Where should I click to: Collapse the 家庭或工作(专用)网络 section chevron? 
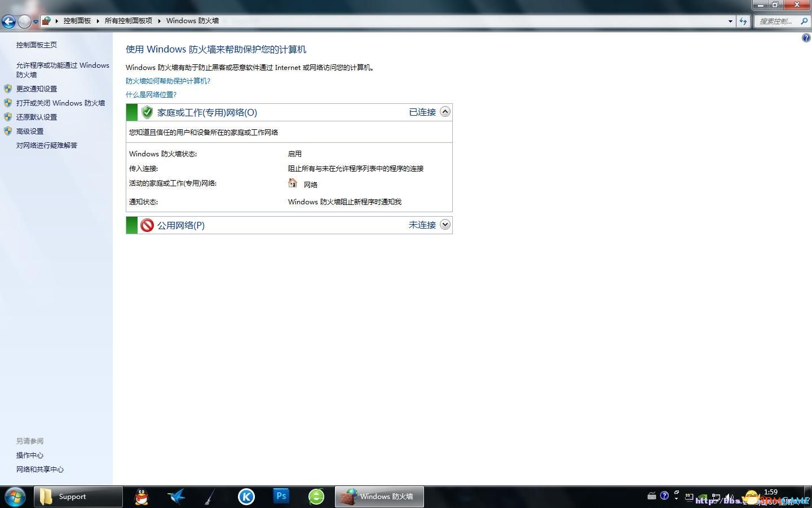click(445, 112)
